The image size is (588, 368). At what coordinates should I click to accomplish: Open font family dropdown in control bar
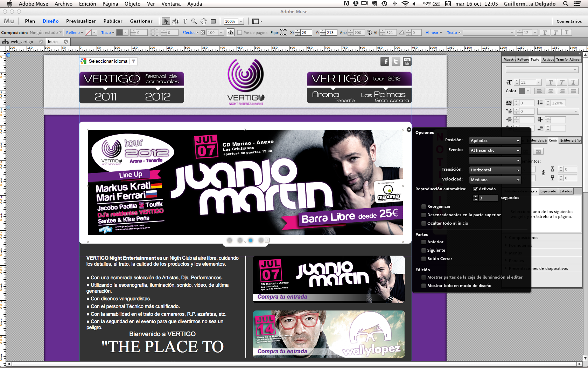point(489,33)
